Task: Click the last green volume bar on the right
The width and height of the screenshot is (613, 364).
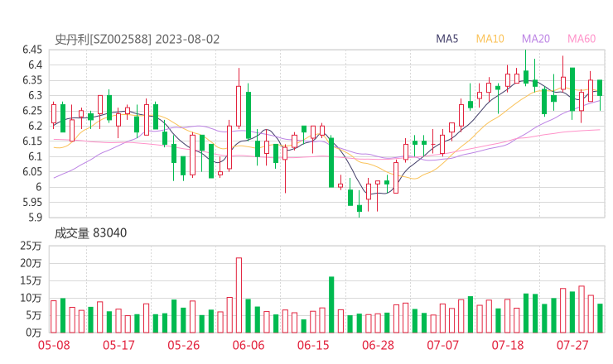Action: [x=600, y=318]
